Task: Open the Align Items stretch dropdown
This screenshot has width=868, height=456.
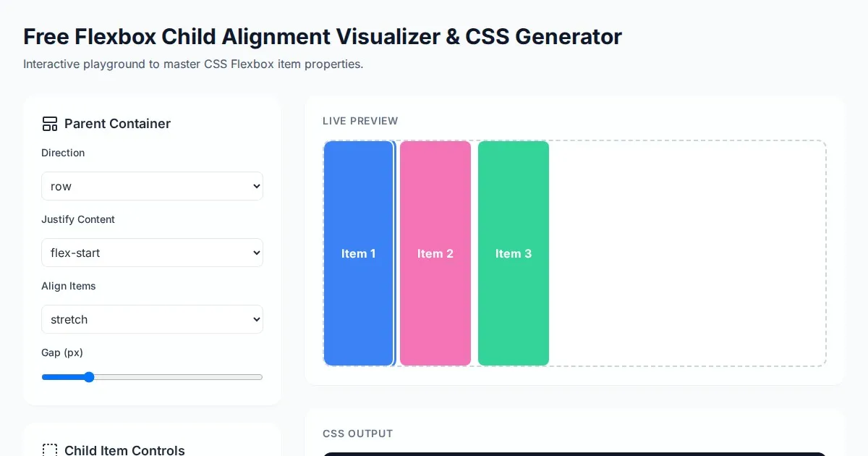Action: [152, 319]
